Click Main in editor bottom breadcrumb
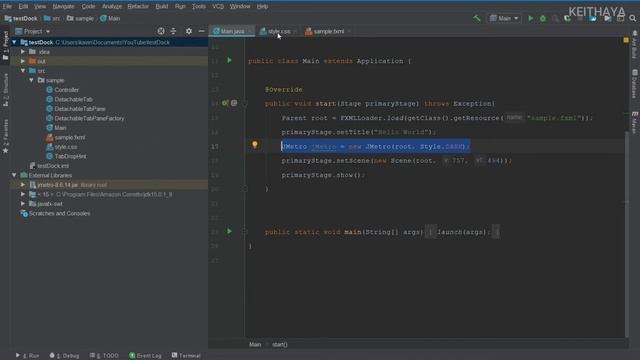 (255, 344)
